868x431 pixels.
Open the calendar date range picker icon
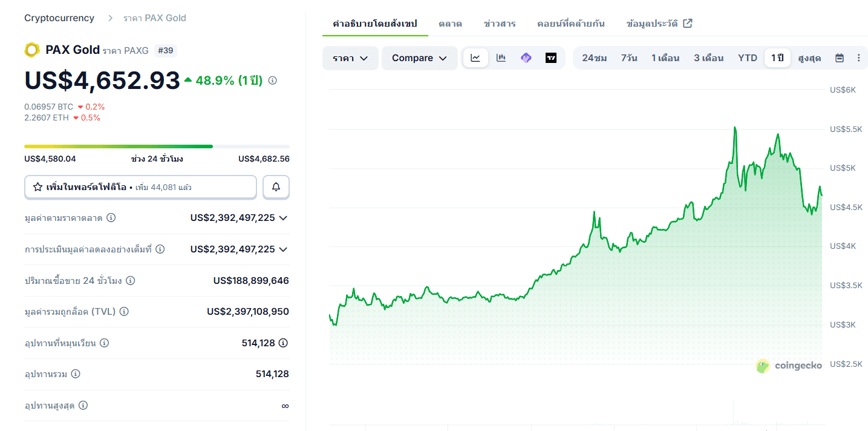pyautogui.click(x=840, y=58)
